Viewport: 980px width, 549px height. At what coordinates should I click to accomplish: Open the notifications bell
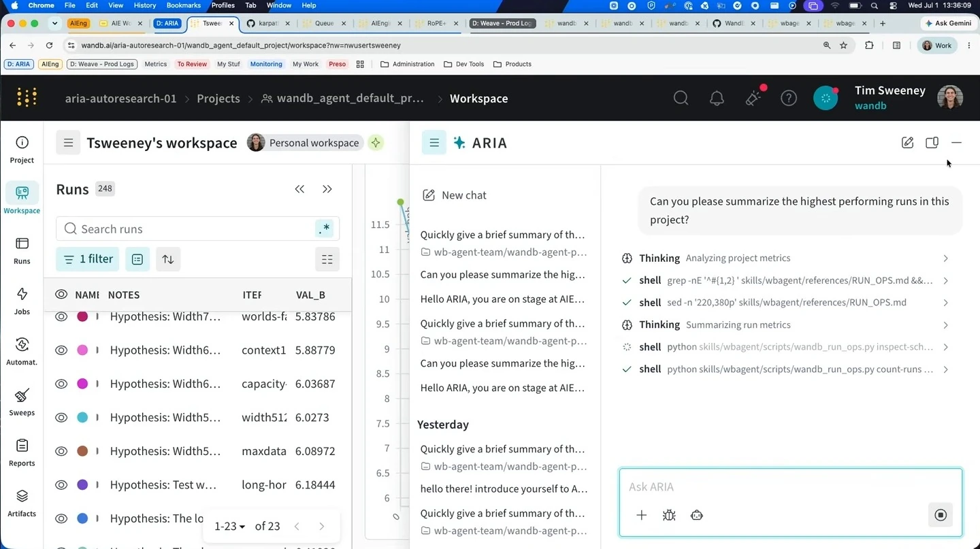(x=717, y=98)
